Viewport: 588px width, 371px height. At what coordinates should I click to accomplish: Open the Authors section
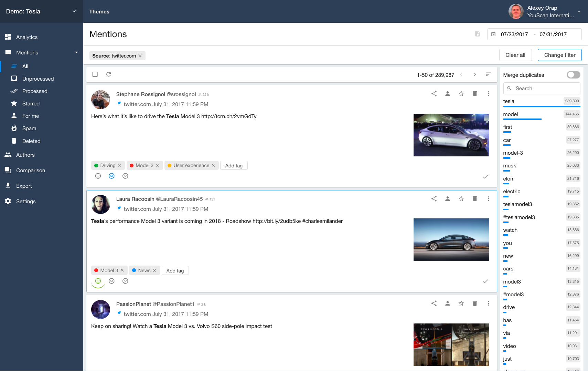[x=25, y=155]
